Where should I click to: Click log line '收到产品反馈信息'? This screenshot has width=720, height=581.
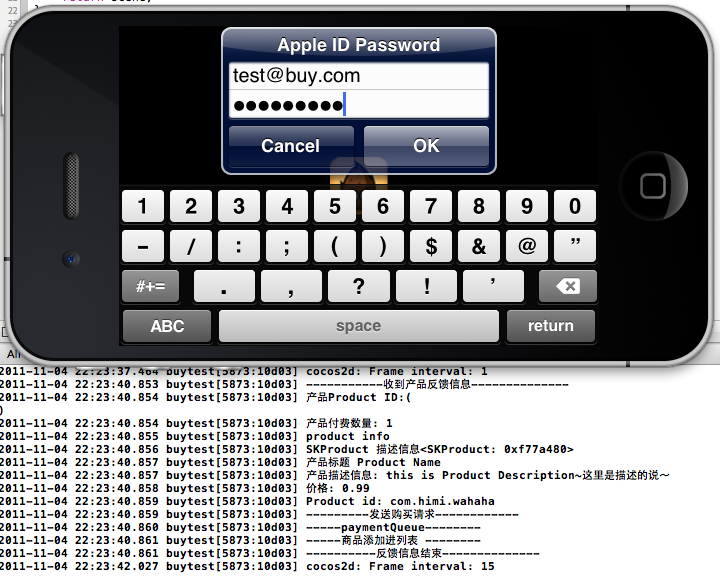[427, 384]
